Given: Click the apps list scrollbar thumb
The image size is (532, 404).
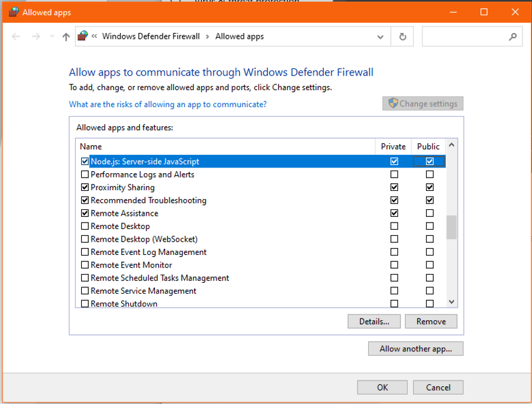Looking at the screenshot, I should point(451,227).
